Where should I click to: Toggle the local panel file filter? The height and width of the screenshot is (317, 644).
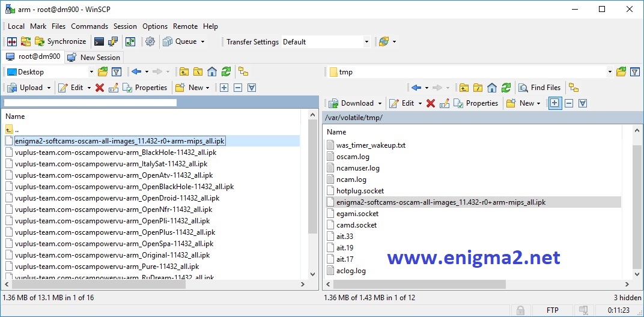coord(117,71)
